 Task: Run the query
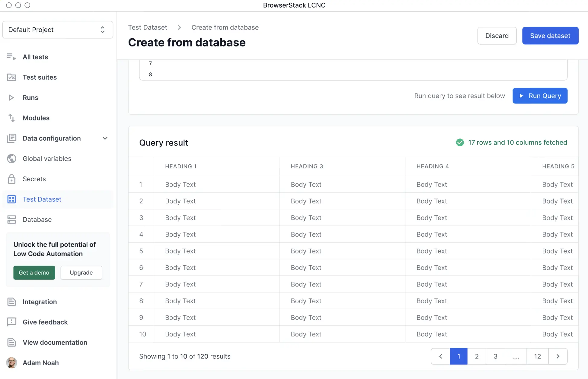click(540, 96)
